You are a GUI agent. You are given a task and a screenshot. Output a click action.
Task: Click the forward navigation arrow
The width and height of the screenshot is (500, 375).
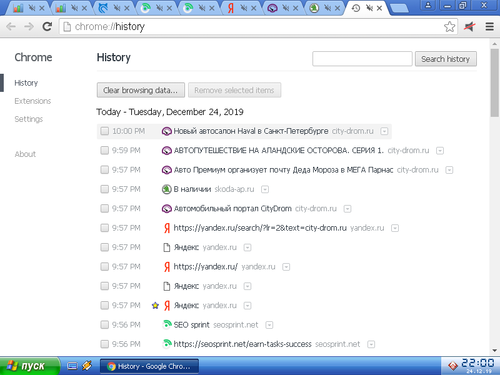[29, 27]
